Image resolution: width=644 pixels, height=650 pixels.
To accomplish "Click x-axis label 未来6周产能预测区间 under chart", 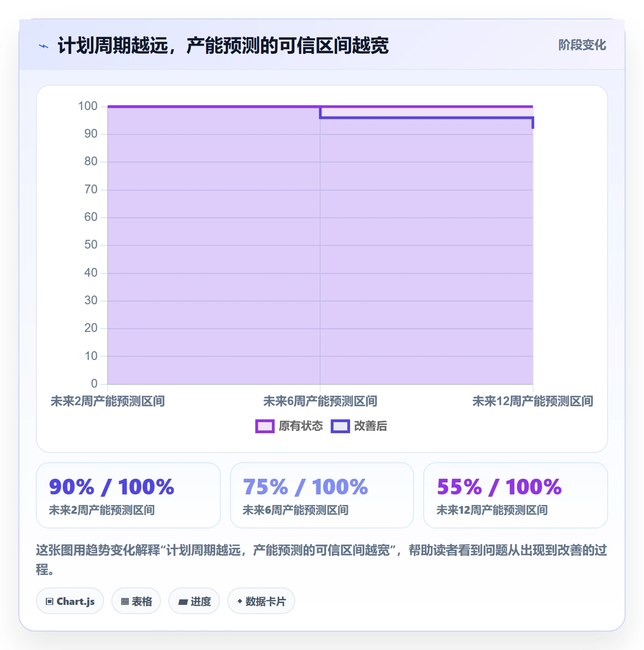I will [320, 401].
